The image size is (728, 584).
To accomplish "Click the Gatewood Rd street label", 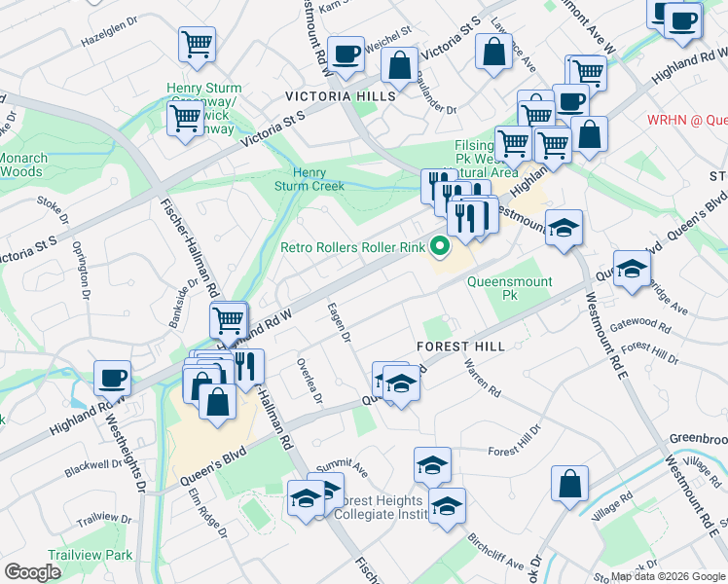I will [x=640, y=325].
